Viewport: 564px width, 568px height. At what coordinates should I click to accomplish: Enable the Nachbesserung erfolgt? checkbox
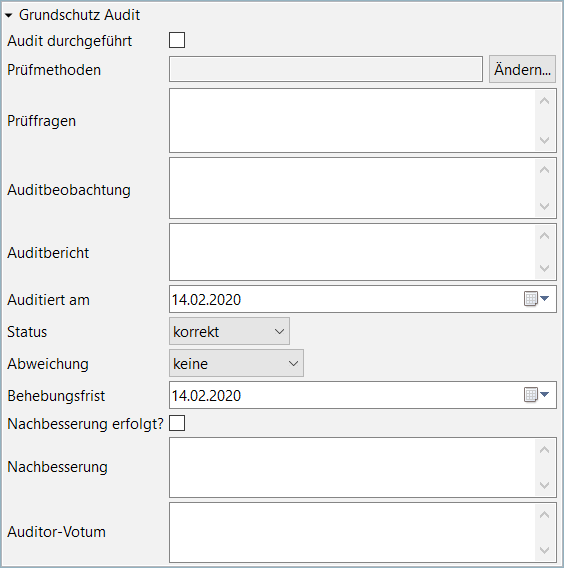click(177, 423)
